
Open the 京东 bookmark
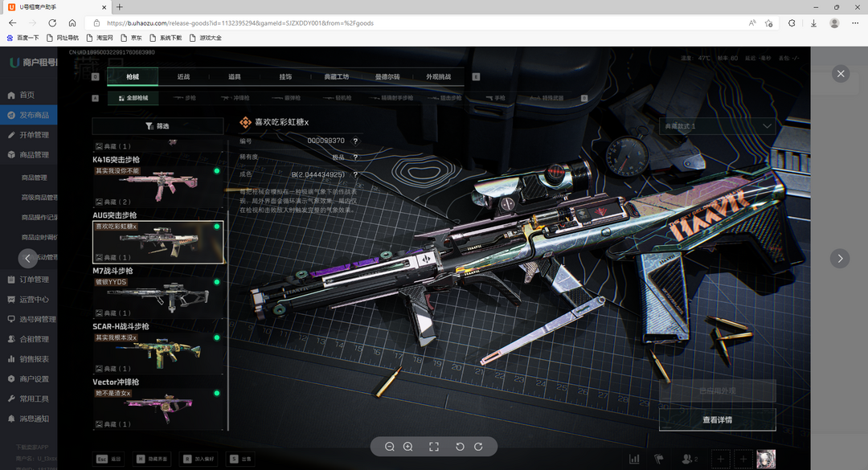[x=132, y=38]
